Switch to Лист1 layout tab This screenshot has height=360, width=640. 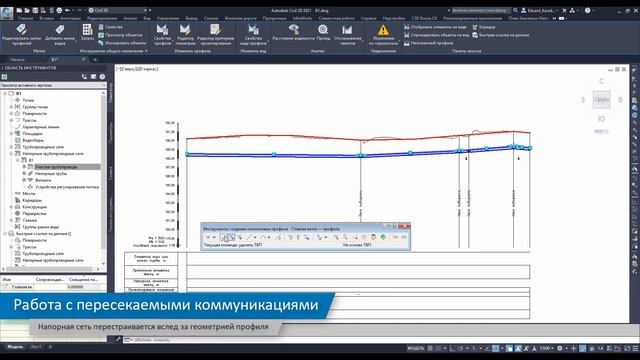click(36, 347)
